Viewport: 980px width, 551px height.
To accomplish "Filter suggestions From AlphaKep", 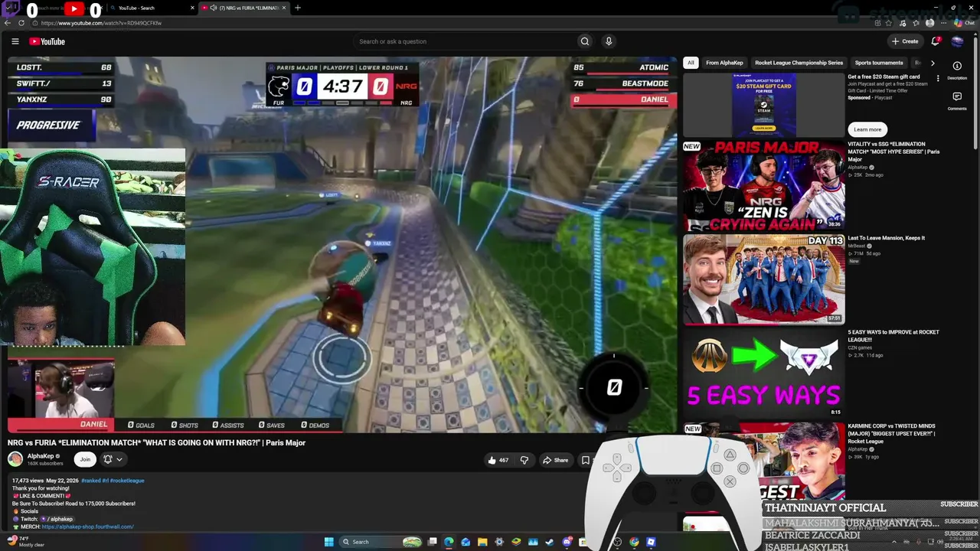I will click(724, 63).
